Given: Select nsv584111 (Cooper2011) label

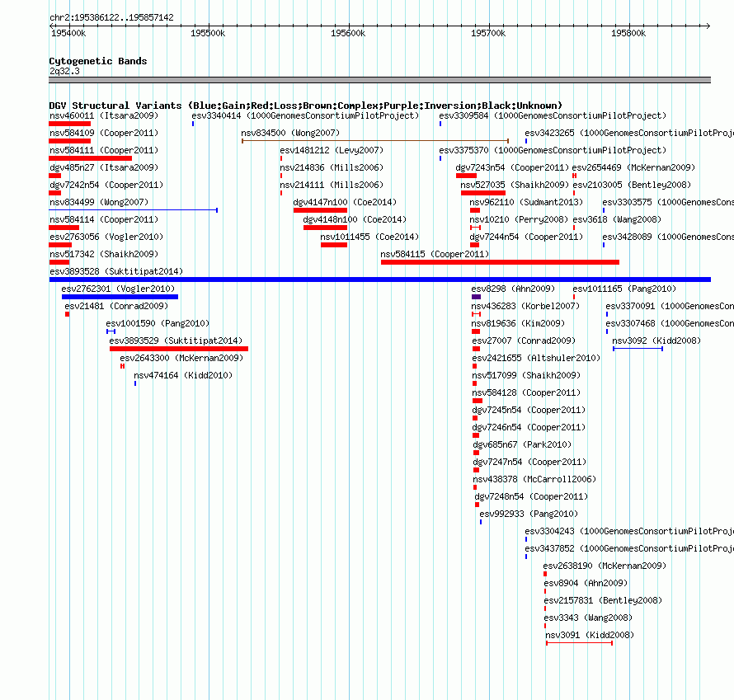Looking at the screenshot, I should (x=104, y=150).
